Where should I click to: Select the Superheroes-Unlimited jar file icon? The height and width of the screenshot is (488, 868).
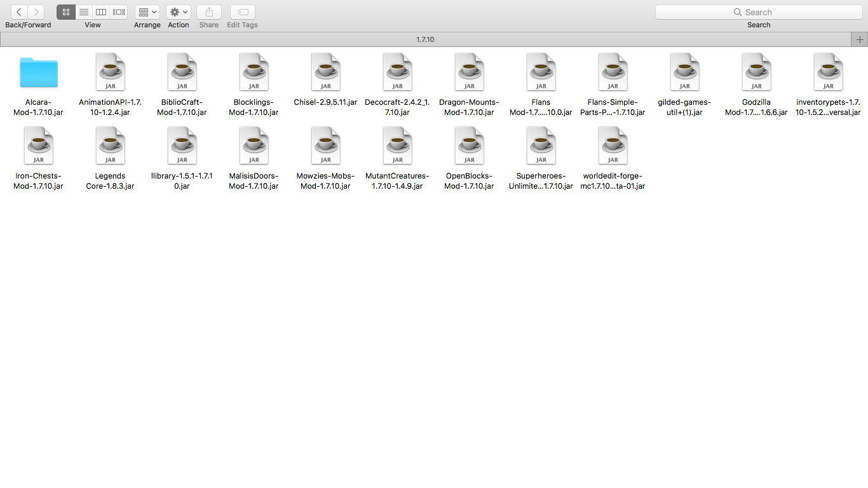(541, 146)
